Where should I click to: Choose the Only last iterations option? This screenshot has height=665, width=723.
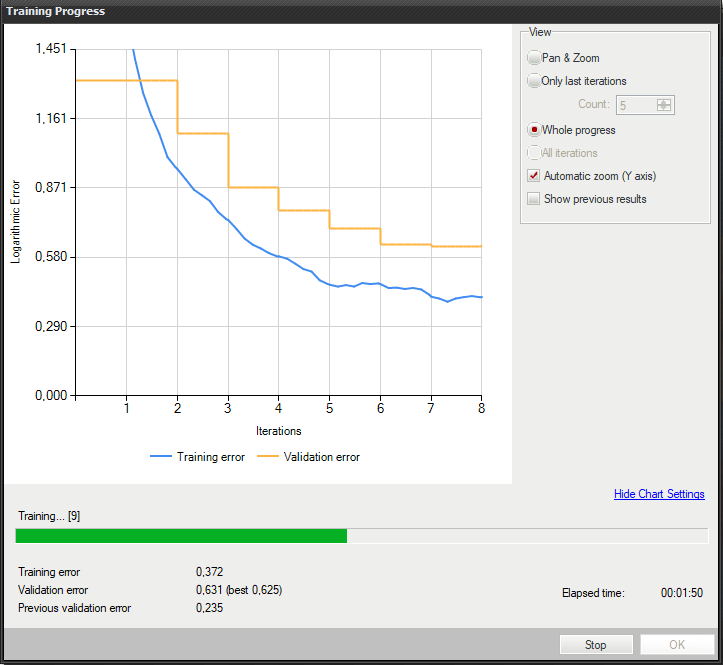(x=534, y=81)
